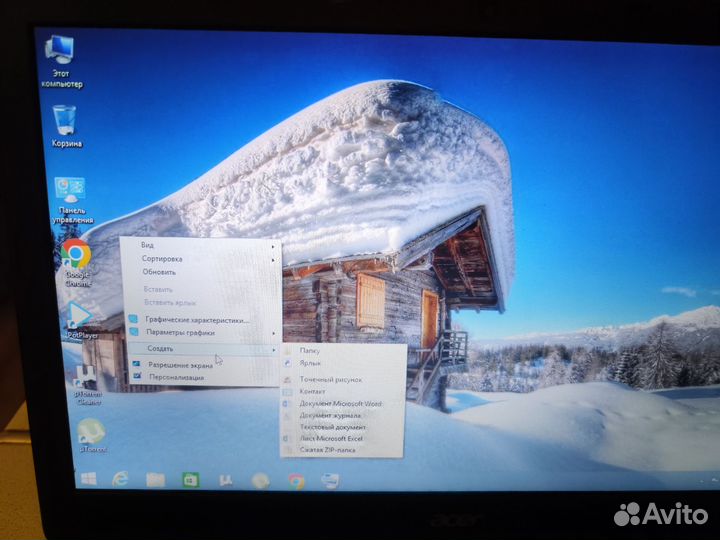
Task: Launch Google Chrome from the desktop shortcut
Action: 76,256
